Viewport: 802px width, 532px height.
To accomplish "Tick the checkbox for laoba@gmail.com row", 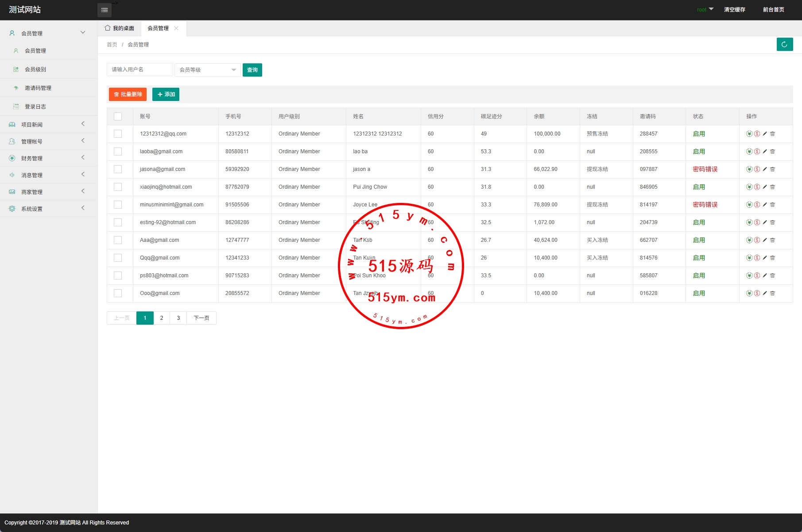I will [118, 151].
